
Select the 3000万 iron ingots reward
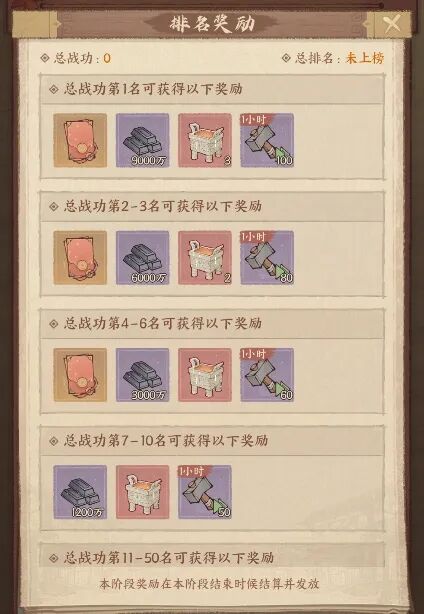pos(143,375)
